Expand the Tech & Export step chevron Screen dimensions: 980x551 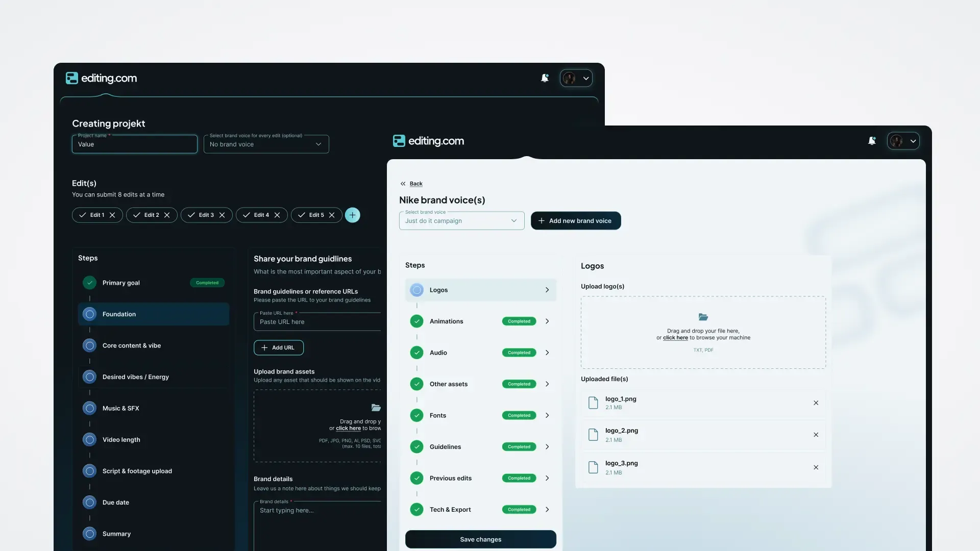(547, 510)
